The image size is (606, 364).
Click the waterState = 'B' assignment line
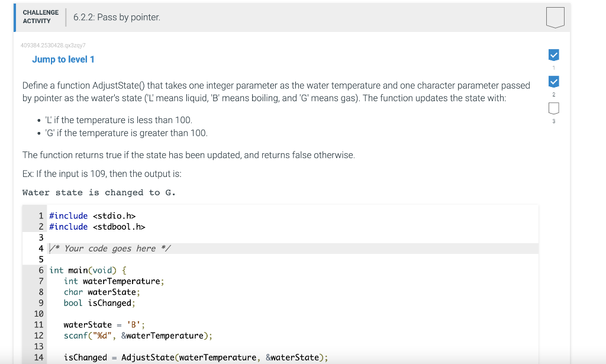tap(104, 324)
